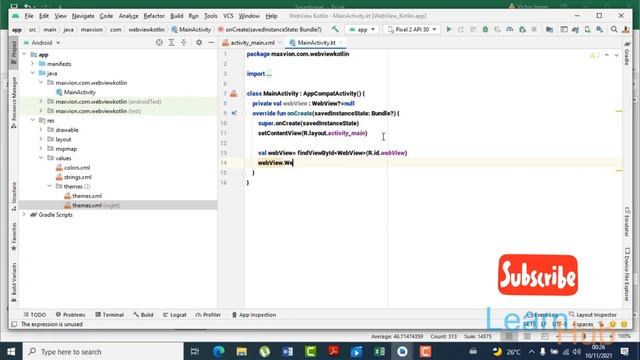Select strings.xml in project tree
The height and width of the screenshot is (360, 640).
(x=78, y=177)
